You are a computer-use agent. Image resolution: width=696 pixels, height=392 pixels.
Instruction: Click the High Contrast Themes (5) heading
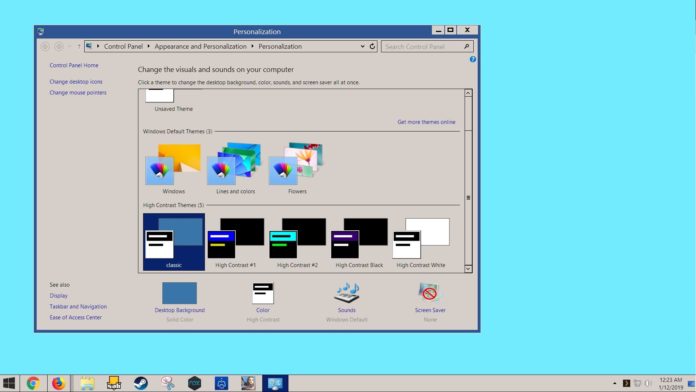point(173,205)
